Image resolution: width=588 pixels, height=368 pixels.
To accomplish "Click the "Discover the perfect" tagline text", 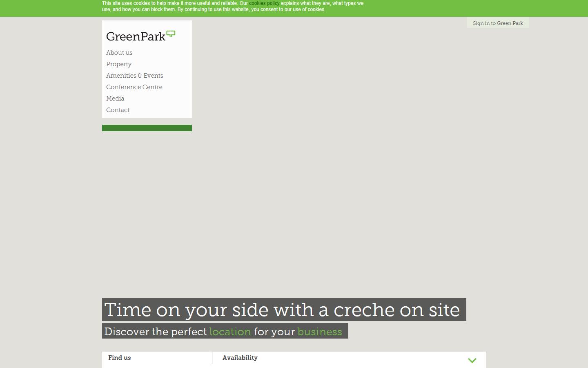I will pyautogui.click(x=155, y=332).
